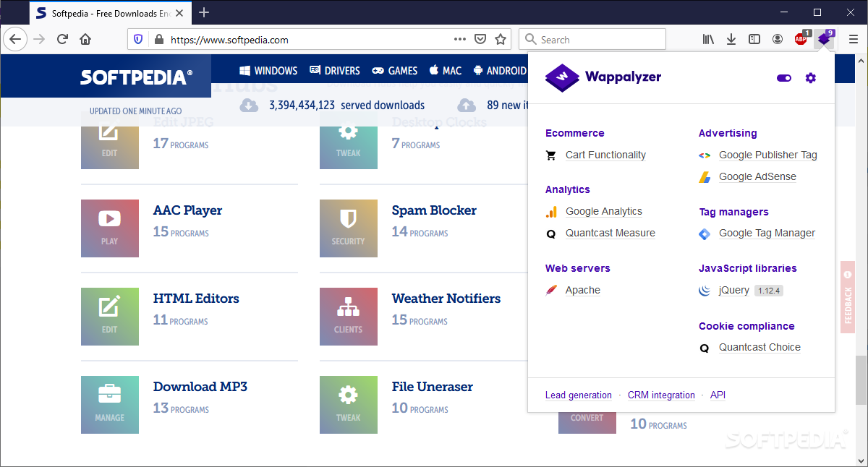This screenshot has height=467, width=868.
Task: Open the Advertising category link
Action: (x=728, y=133)
